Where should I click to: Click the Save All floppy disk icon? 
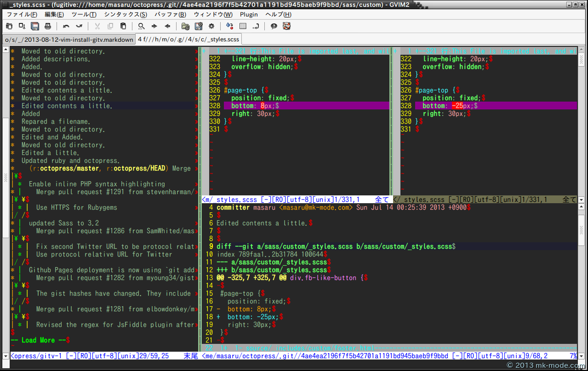pos(35,26)
